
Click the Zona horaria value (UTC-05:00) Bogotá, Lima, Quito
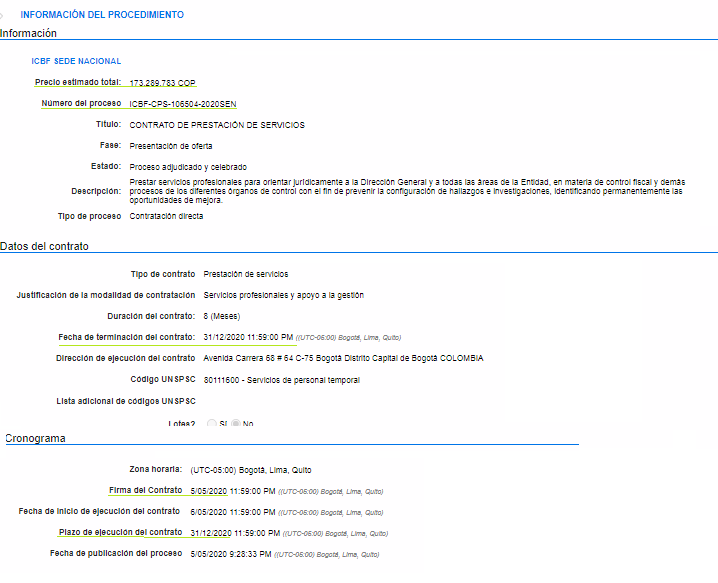tap(251, 470)
